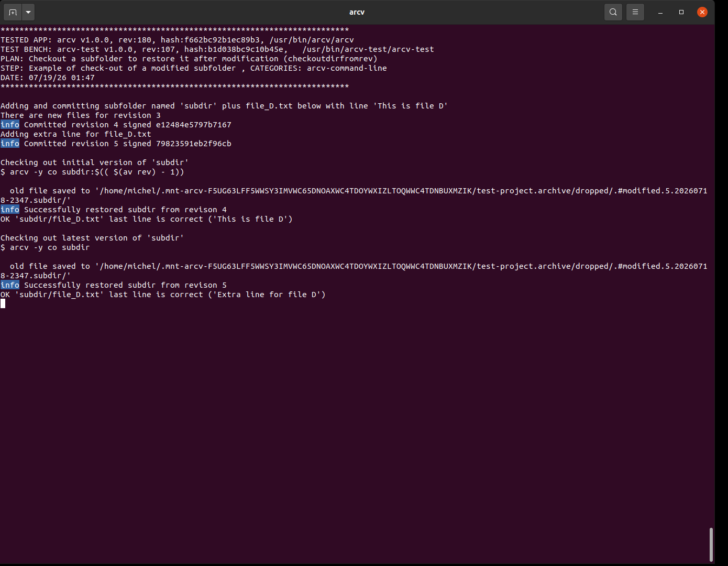
Task: Click 'info' before 'restored subdir from revison 5'
Action: click(x=10, y=285)
